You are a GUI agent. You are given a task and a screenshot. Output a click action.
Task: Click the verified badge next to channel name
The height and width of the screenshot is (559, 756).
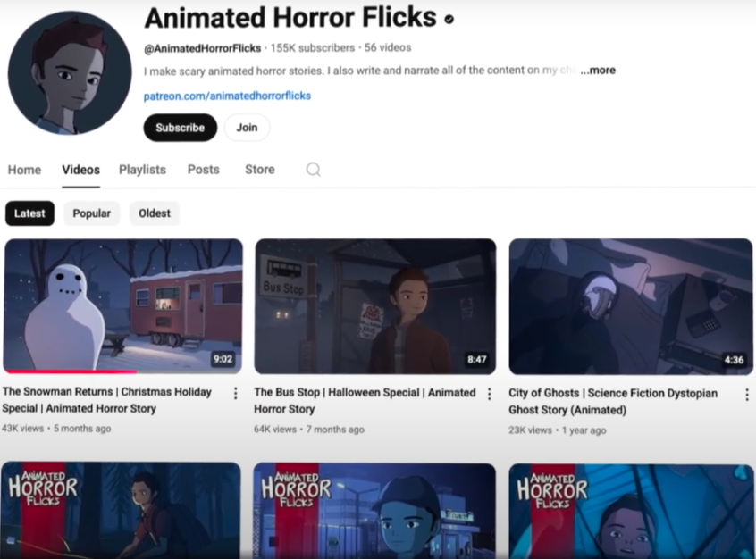[449, 20]
